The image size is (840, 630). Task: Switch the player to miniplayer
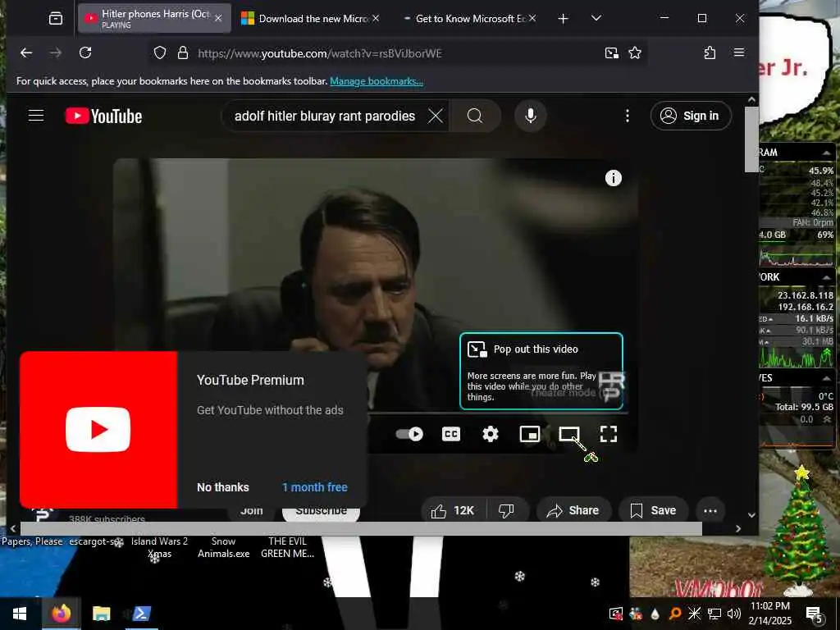530,434
